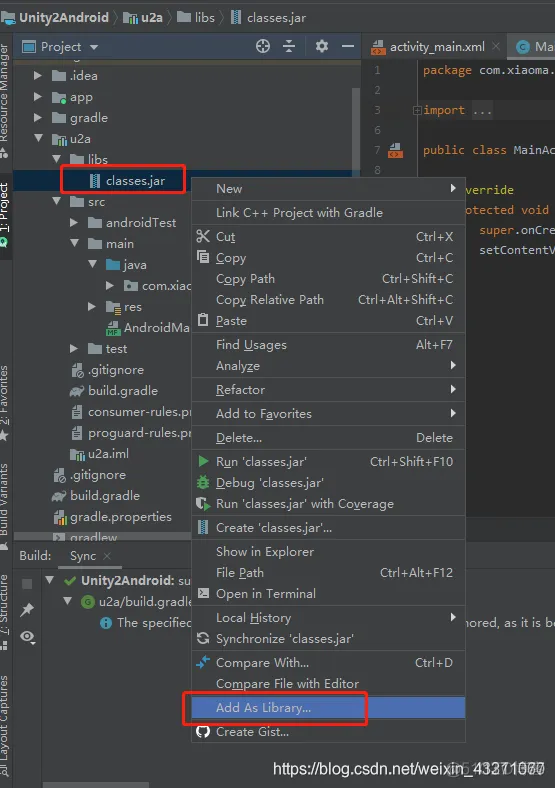Open the Sync tab in Build panel

83,556
